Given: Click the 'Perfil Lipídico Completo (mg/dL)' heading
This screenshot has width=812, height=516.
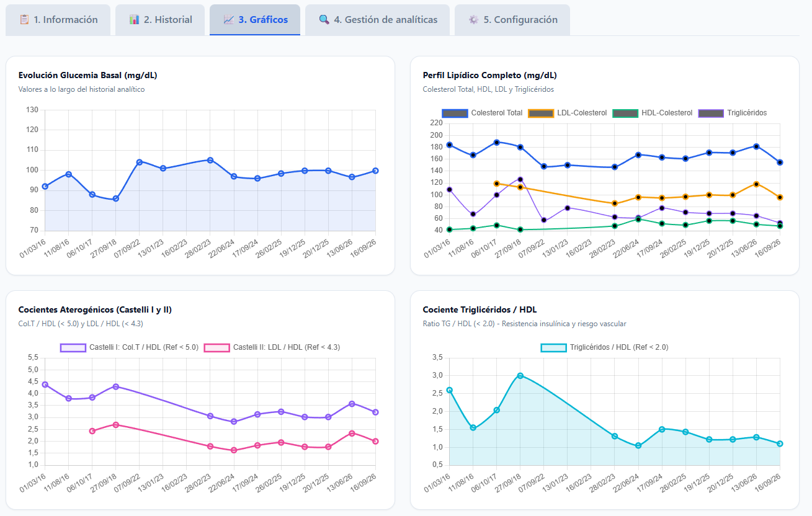Looking at the screenshot, I should point(489,76).
